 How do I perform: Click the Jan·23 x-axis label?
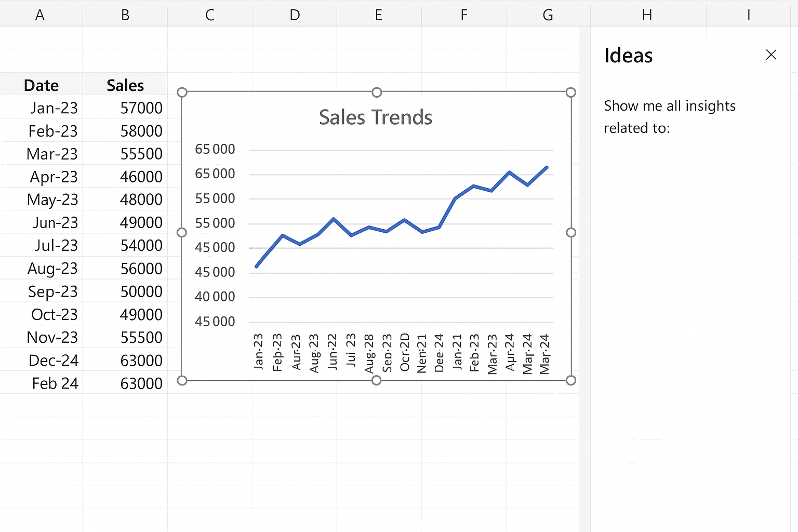(x=258, y=352)
